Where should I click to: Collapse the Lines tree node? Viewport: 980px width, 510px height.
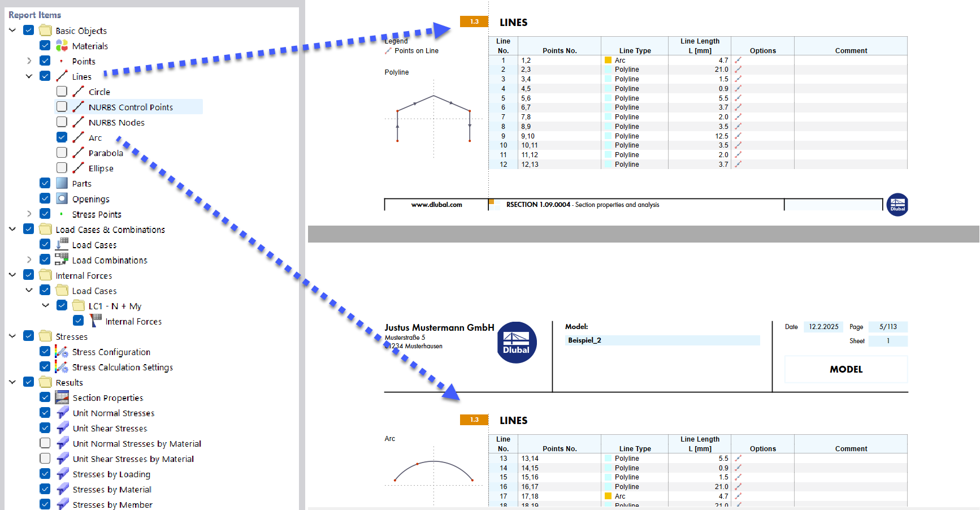click(x=29, y=76)
